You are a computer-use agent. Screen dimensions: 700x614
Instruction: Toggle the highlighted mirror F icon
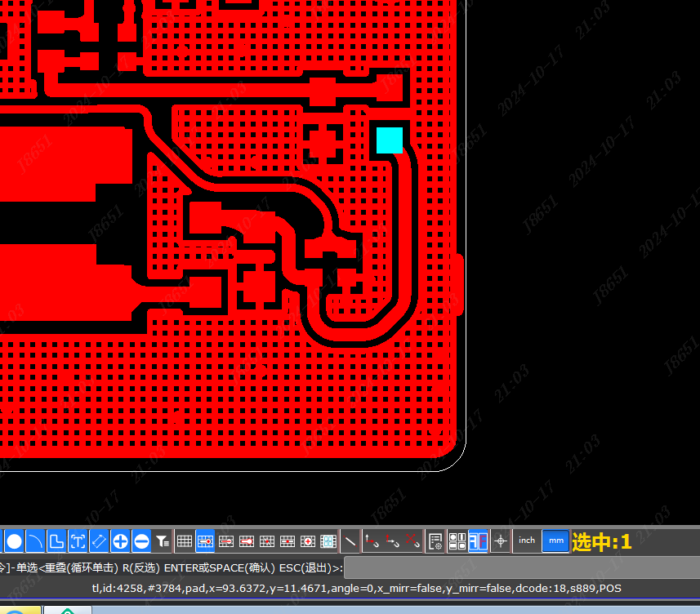click(478, 541)
